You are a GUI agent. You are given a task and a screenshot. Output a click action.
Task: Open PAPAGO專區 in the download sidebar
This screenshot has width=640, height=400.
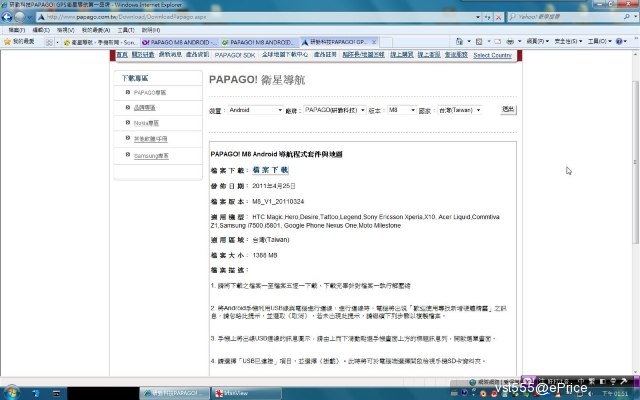pyautogui.click(x=150, y=93)
